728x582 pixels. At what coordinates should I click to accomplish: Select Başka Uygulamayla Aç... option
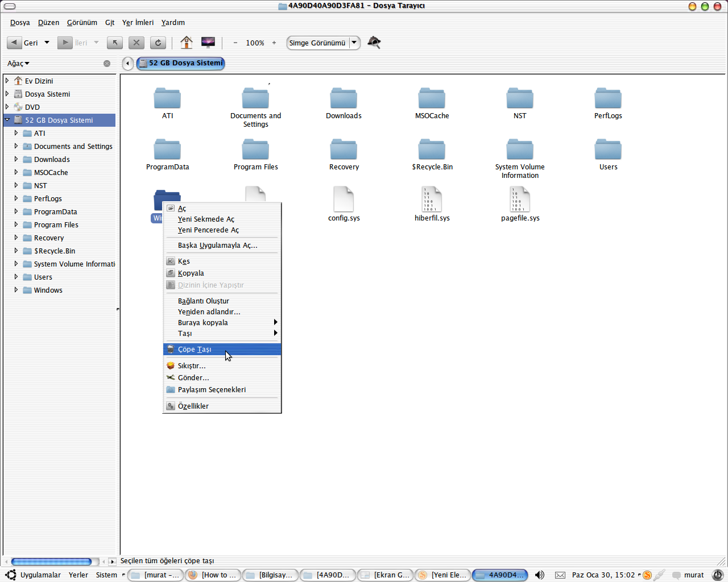pyautogui.click(x=222, y=246)
